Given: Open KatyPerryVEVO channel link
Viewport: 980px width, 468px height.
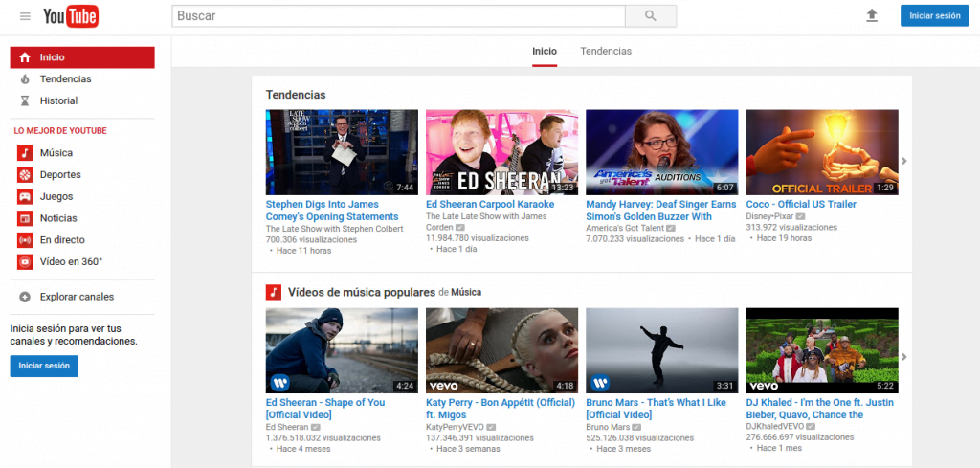Looking at the screenshot, I should tap(456, 427).
